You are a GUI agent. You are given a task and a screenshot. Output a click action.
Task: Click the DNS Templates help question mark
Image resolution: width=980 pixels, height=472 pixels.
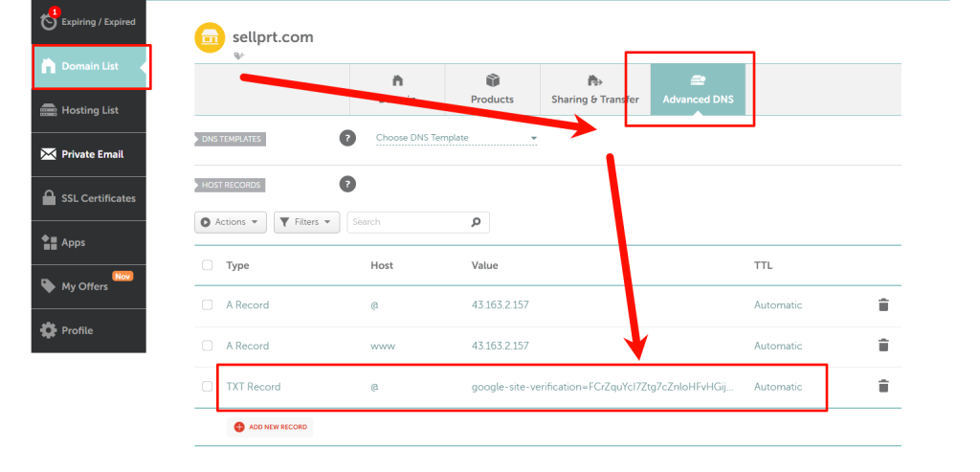click(348, 138)
